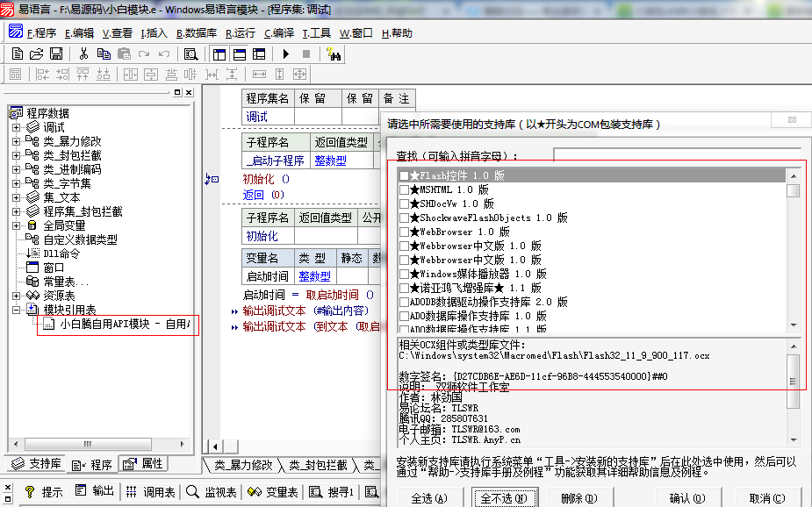Click the 确认(O) button
The image size is (812, 507).
click(x=686, y=498)
